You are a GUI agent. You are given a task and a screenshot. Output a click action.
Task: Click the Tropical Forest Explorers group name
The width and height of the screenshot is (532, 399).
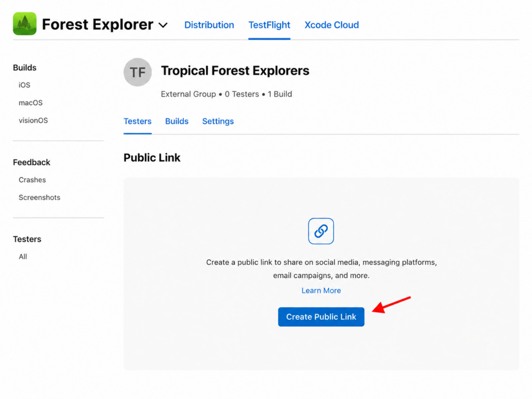click(235, 71)
